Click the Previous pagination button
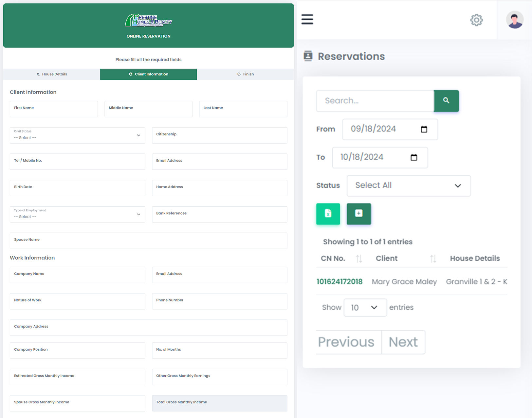The image size is (532, 418). 346,342
